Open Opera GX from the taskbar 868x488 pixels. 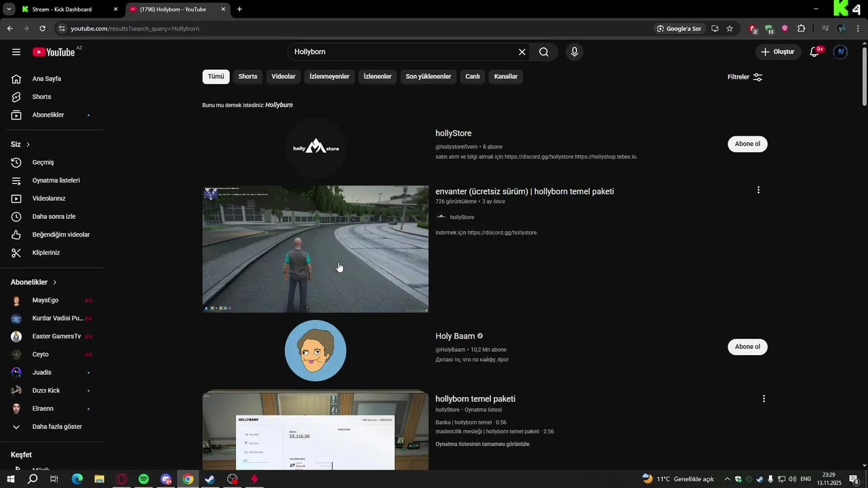122,479
